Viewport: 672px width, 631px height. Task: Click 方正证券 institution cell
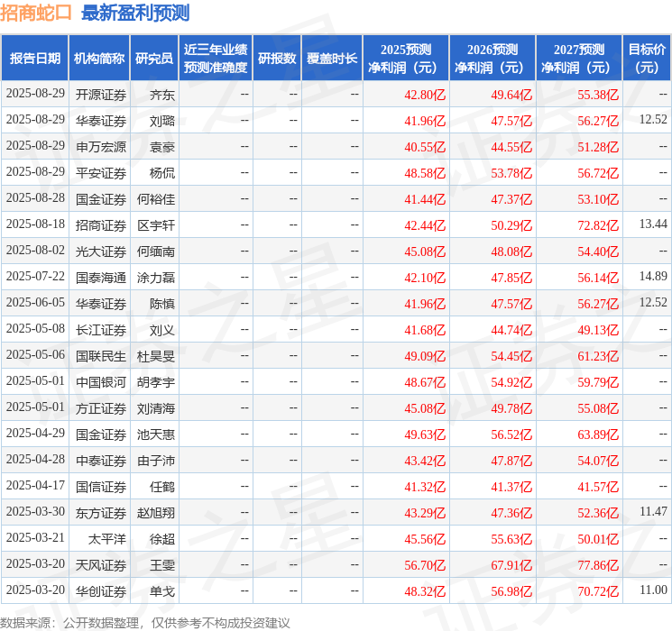tap(101, 408)
